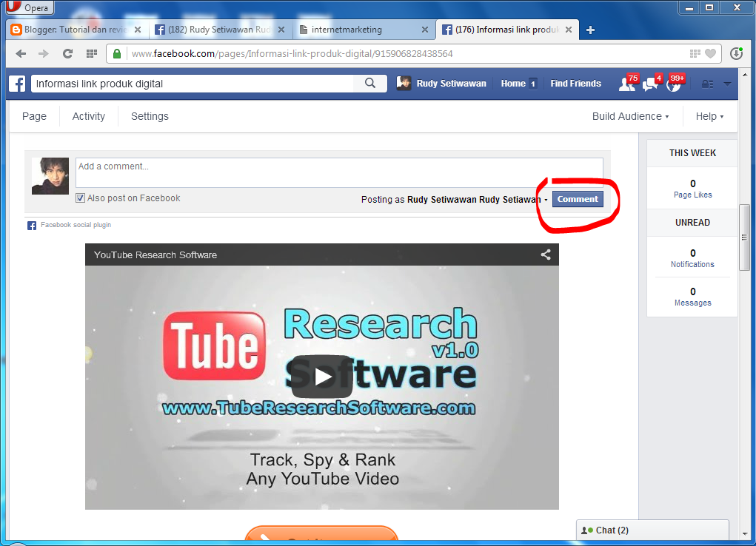Open the privacy shortcuts lock icon
Image resolution: width=756 pixels, height=546 pixels.
pyautogui.click(x=707, y=84)
